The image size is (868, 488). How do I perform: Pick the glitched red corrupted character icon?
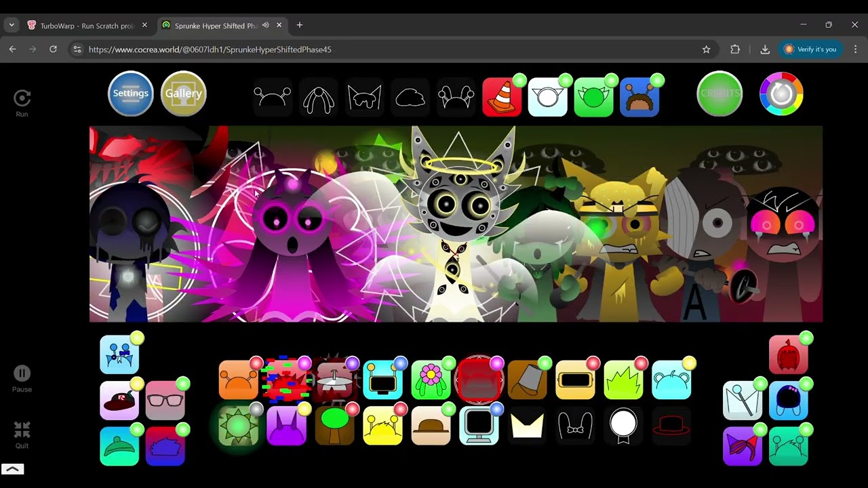287,380
